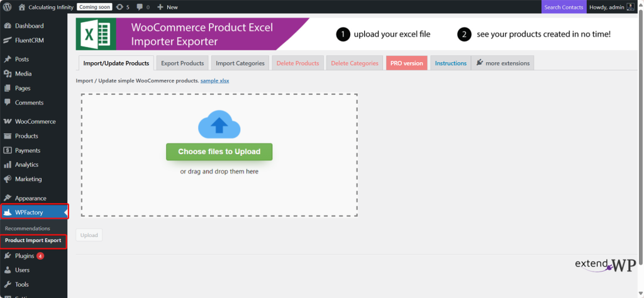644x298 pixels.
Task: Click the FluentCRM icon in sidebar
Action: tap(8, 40)
